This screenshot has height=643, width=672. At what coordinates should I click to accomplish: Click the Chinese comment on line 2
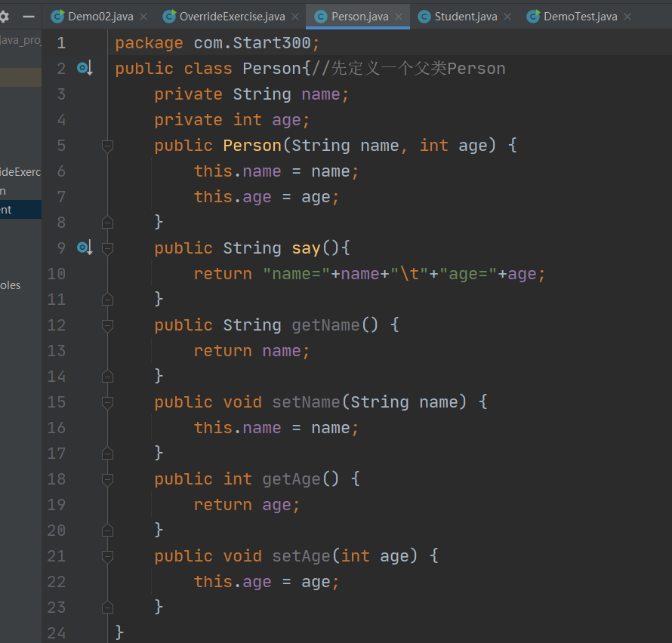(x=408, y=69)
